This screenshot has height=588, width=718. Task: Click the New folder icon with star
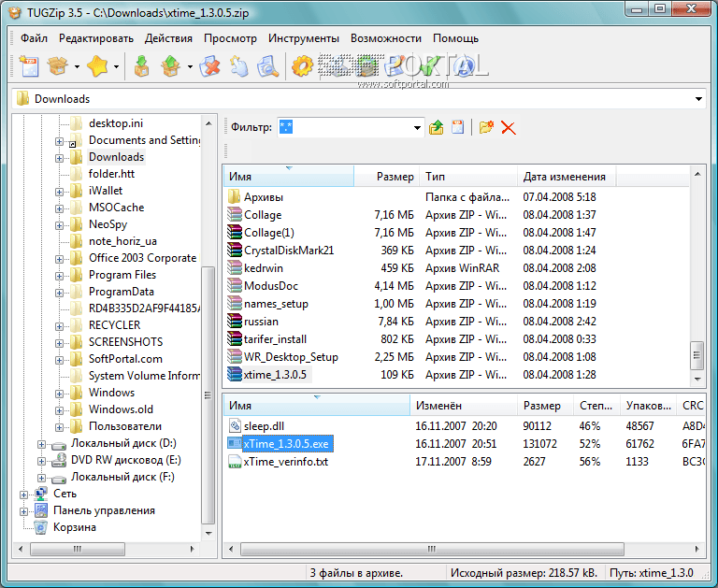tap(486, 127)
